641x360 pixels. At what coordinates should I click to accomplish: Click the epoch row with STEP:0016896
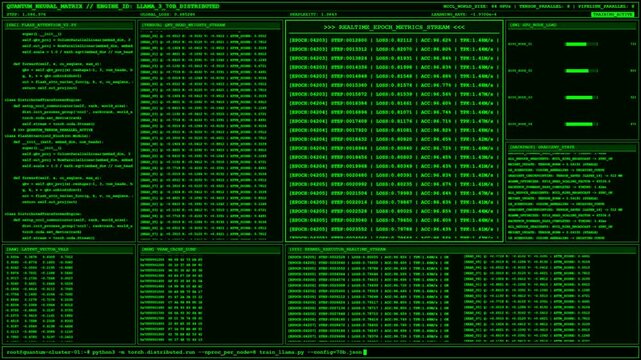(394, 112)
